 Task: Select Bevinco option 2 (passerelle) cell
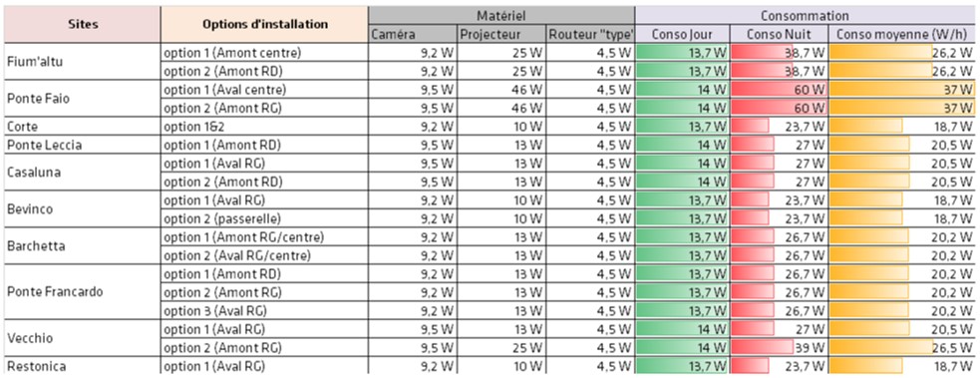(264, 218)
